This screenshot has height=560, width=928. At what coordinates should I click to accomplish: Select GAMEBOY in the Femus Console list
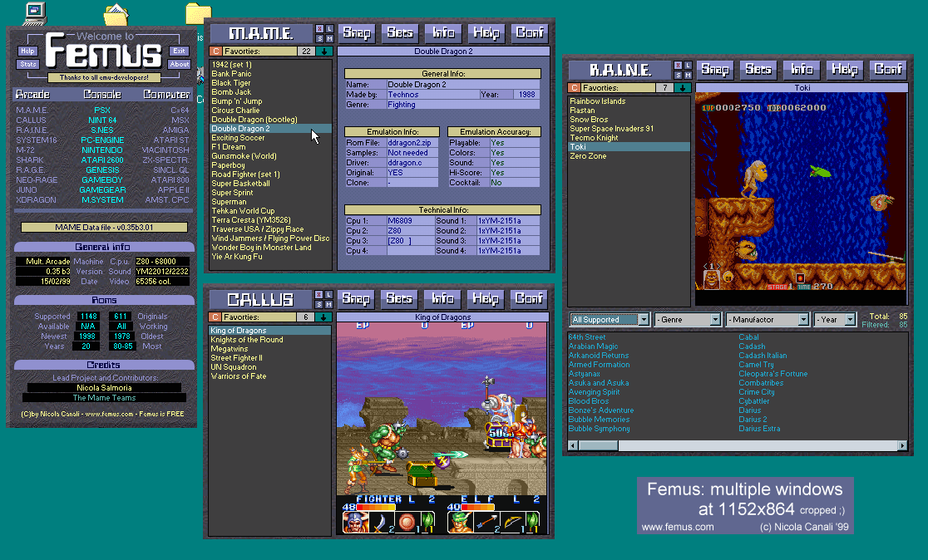[x=102, y=179]
